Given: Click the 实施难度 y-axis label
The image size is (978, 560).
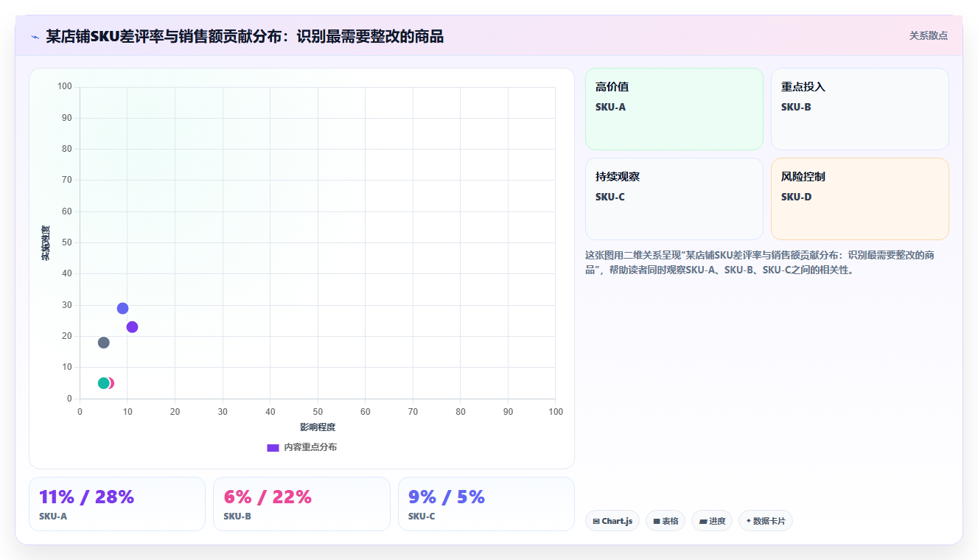Looking at the screenshot, I should tap(46, 243).
